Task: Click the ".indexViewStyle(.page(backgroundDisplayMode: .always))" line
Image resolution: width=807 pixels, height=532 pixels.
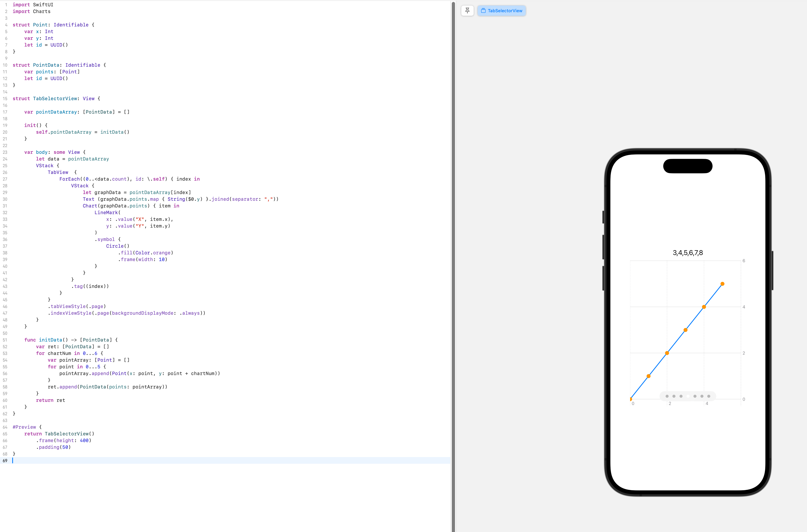Action: pos(127,313)
